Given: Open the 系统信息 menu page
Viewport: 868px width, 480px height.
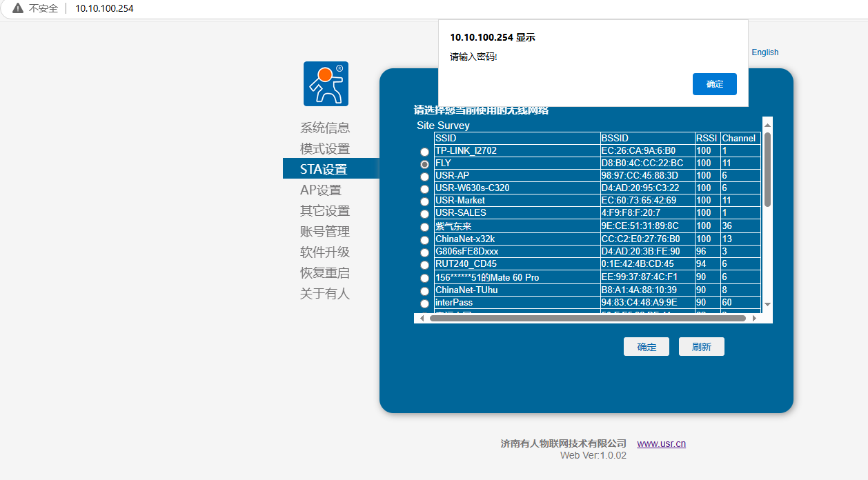Looking at the screenshot, I should (325, 128).
